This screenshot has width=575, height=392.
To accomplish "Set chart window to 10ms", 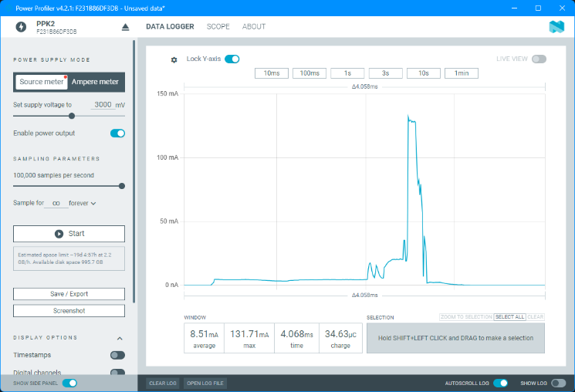I will pyautogui.click(x=272, y=73).
